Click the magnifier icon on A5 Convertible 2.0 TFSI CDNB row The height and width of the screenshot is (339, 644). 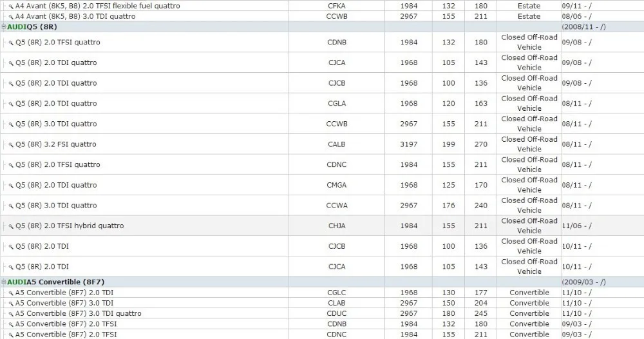click(11, 325)
